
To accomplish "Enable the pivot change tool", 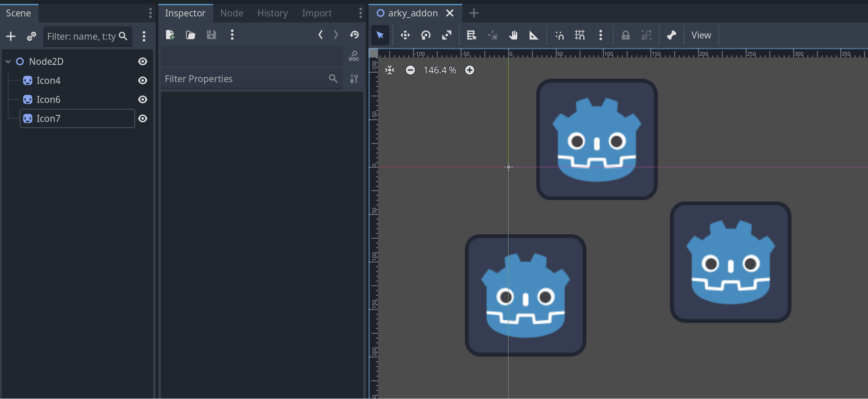I will point(493,35).
